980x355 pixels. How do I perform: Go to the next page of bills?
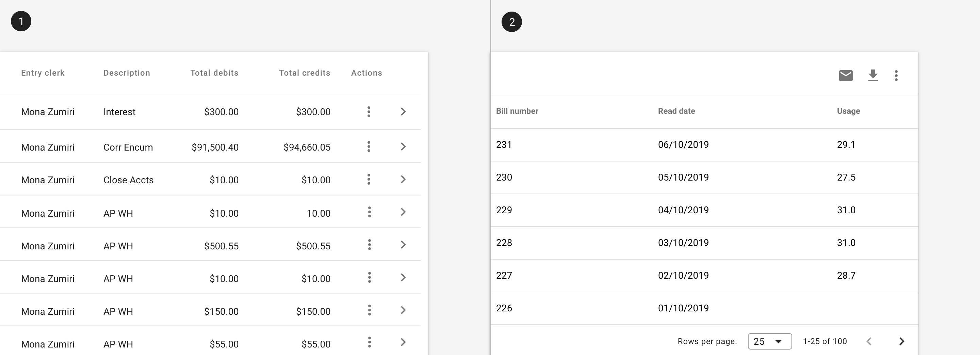(x=901, y=341)
